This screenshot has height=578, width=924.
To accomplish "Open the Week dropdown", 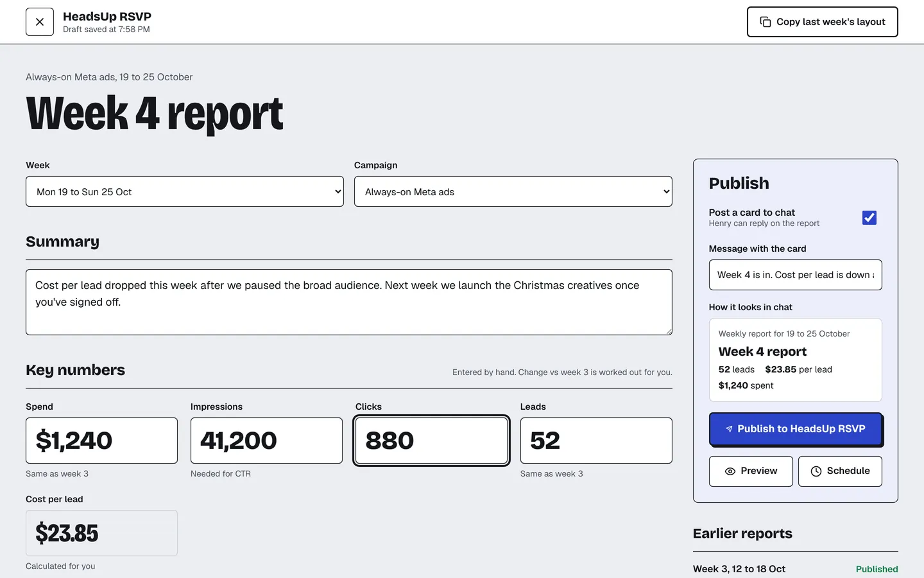I will [x=185, y=191].
